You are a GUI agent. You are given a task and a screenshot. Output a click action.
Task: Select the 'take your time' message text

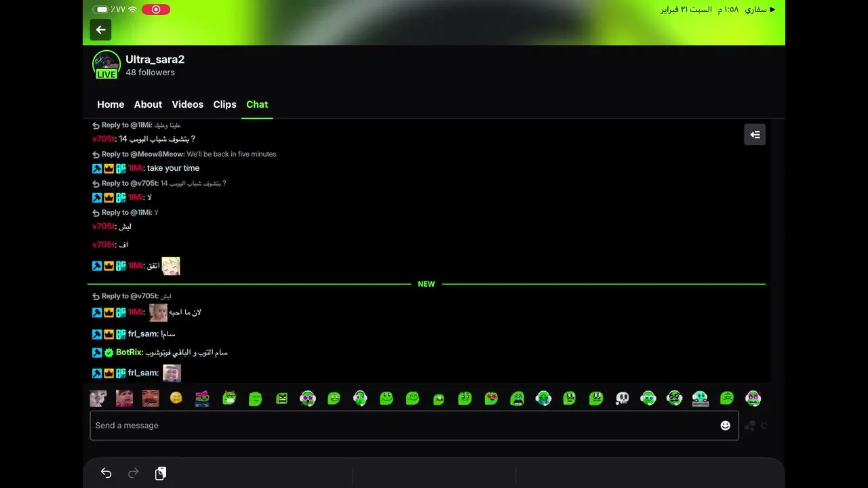point(173,169)
